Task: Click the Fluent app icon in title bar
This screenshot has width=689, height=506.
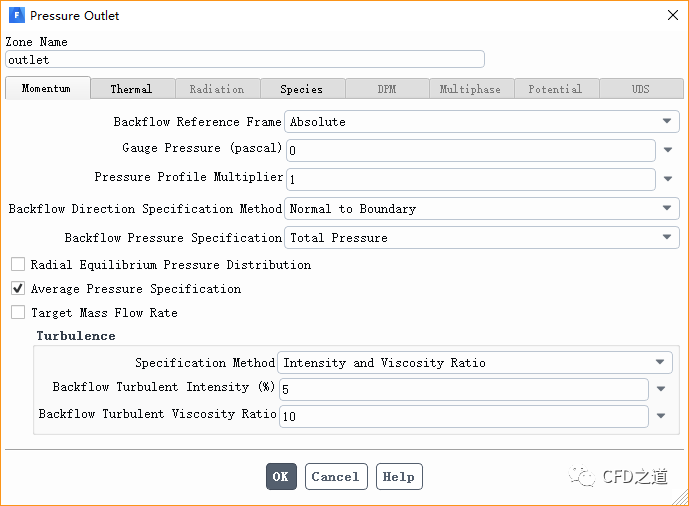Action: (16, 16)
